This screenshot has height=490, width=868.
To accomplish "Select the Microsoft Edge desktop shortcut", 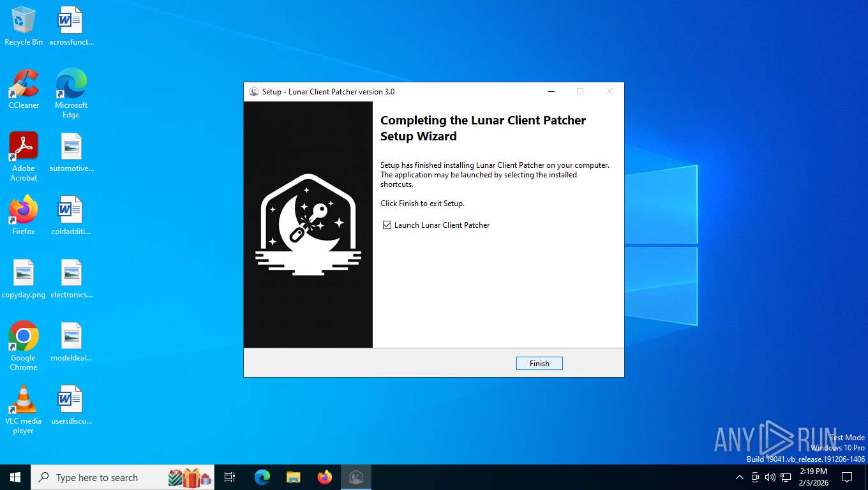I will pyautogui.click(x=71, y=93).
